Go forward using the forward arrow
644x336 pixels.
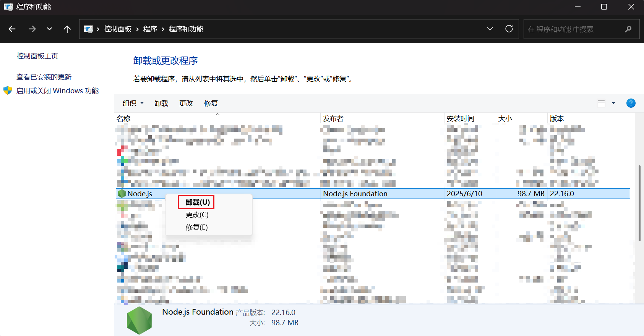pos(32,29)
